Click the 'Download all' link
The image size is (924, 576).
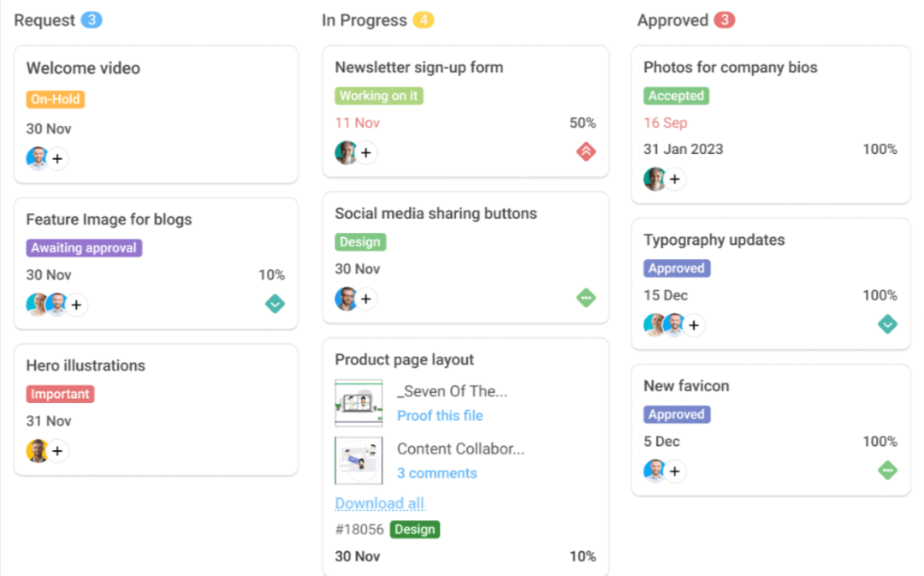pos(379,503)
